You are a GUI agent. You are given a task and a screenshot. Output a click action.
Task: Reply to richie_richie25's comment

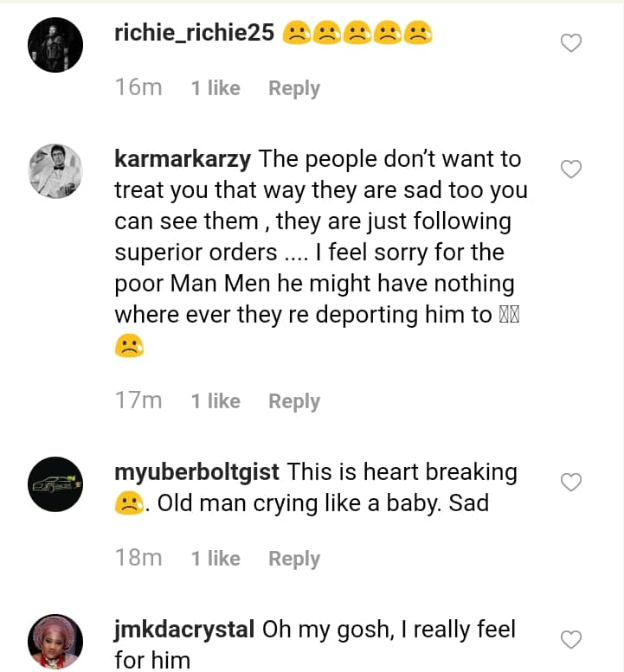click(x=294, y=88)
